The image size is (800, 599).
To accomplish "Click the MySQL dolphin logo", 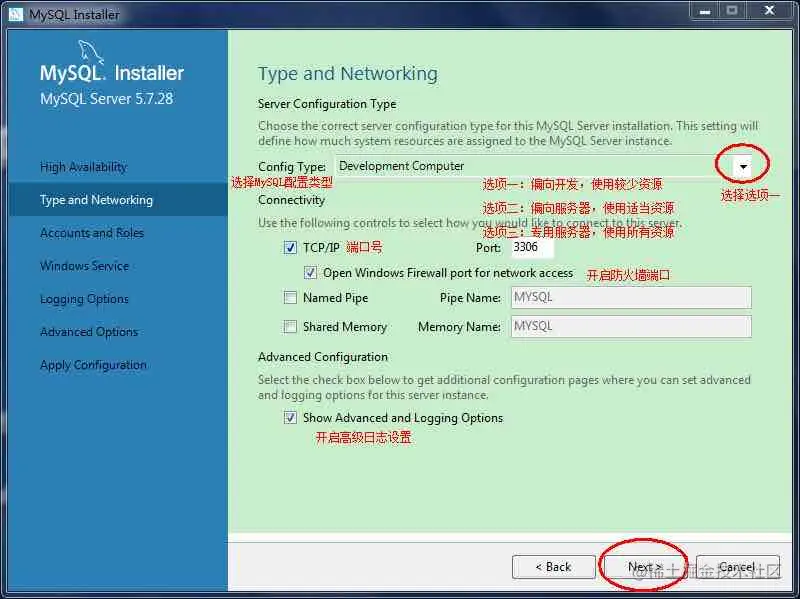I will 90,52.
